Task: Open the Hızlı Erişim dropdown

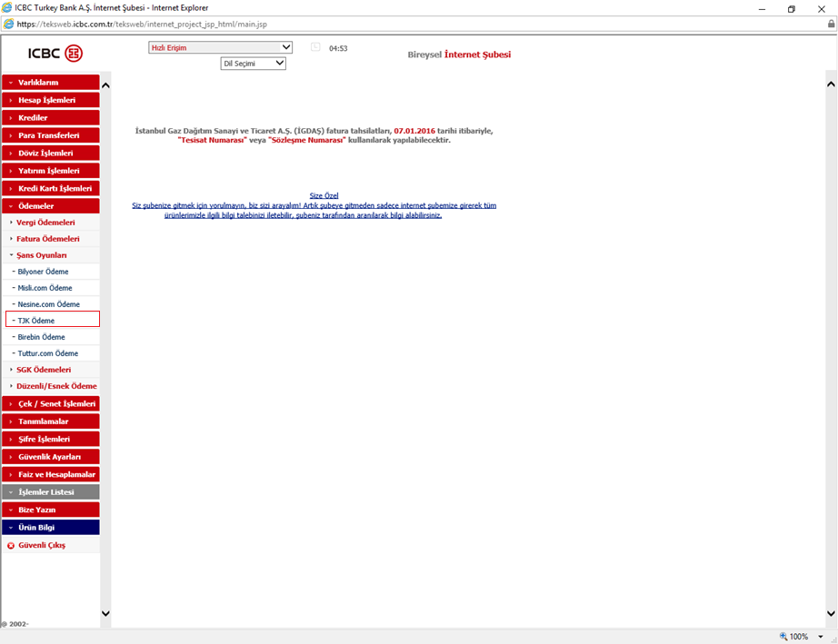Action: pos(220,47)
